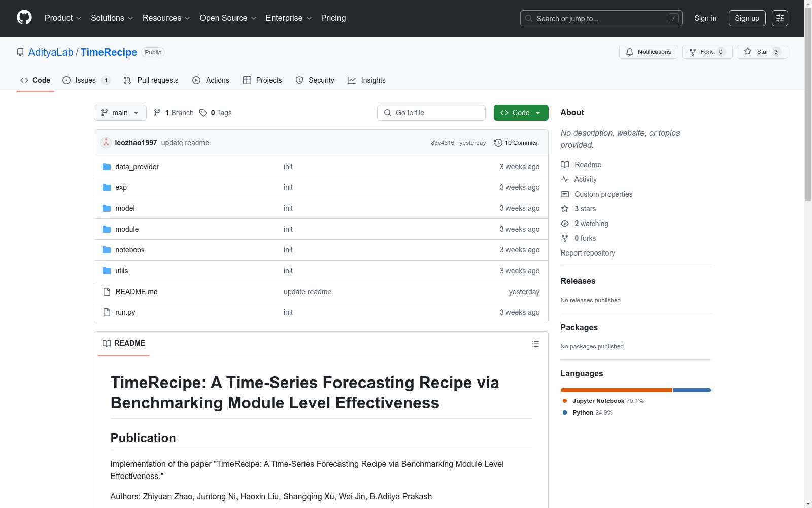812x508 pixels.
Task: Click leozhao1997 avatar image
Action: (x=106, y=143)
